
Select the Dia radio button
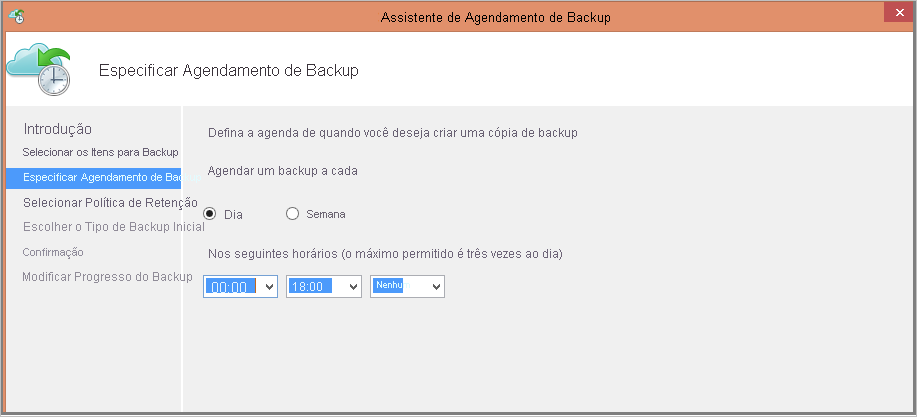(x=209, y=213)
